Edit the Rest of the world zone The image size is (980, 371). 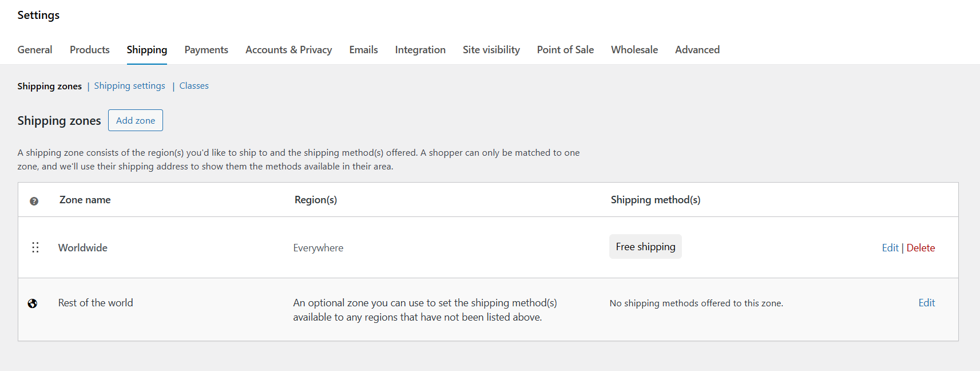pos(927,303)
